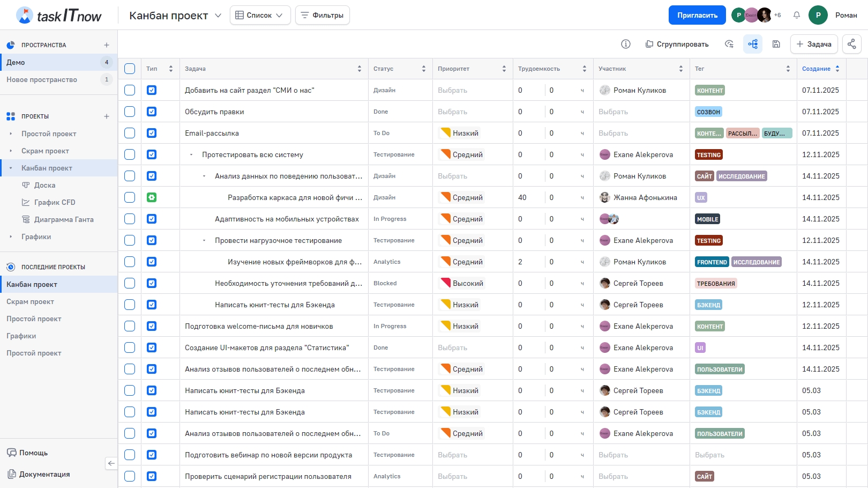Select the checkbox for the Обсудить правки task

click(x=130, y=112)
